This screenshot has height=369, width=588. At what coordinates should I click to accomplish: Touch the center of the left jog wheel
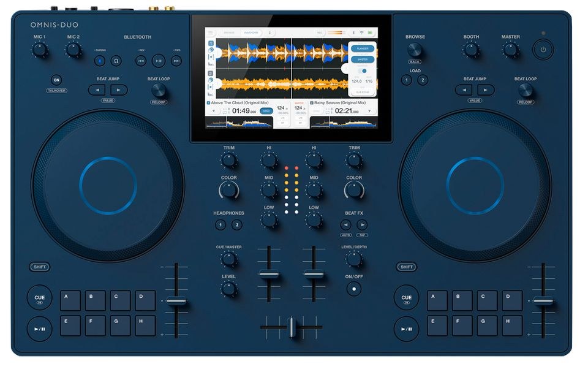point(108,186)
